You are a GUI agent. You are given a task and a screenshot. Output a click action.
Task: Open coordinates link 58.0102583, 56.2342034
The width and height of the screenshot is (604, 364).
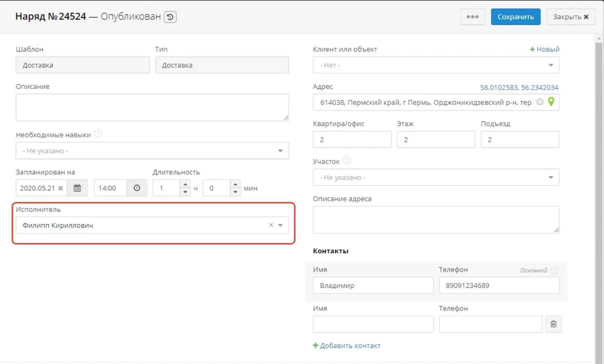click(519, 87)
